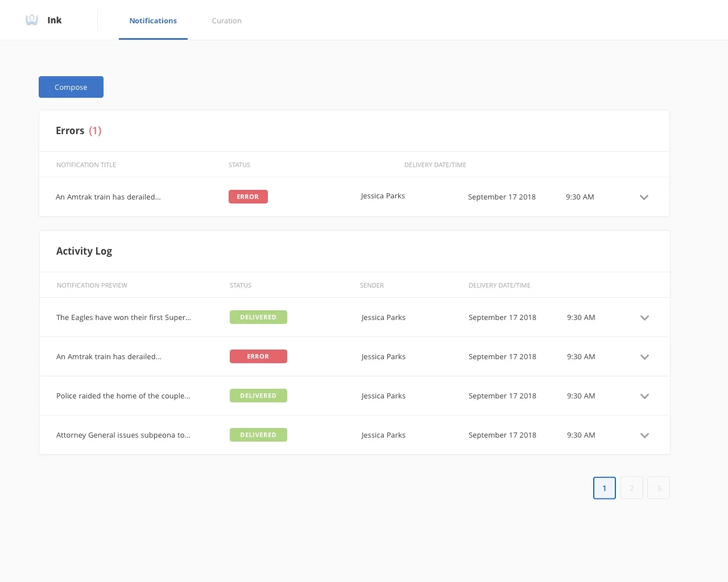Click the 9:30 AM time in Attorney General row

pyautogui.click(x=581, y=435)
